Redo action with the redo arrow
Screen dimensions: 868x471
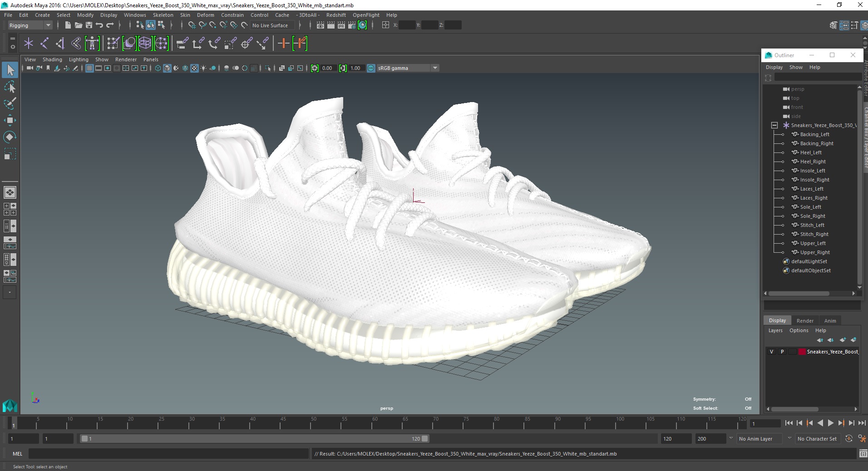click(110, 25)
